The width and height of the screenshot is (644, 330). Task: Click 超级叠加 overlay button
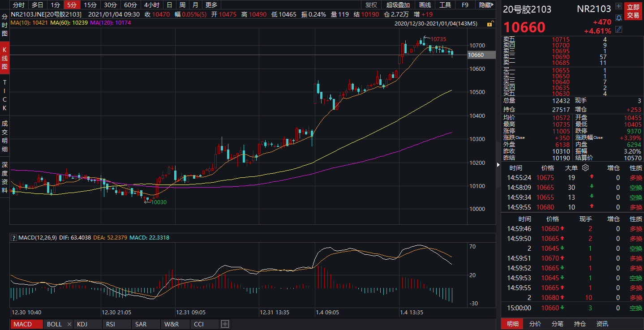398,5
